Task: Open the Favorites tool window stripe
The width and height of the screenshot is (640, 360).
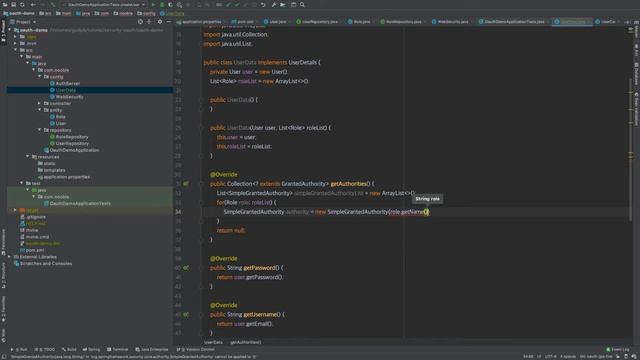Action: tap(3, 308)
